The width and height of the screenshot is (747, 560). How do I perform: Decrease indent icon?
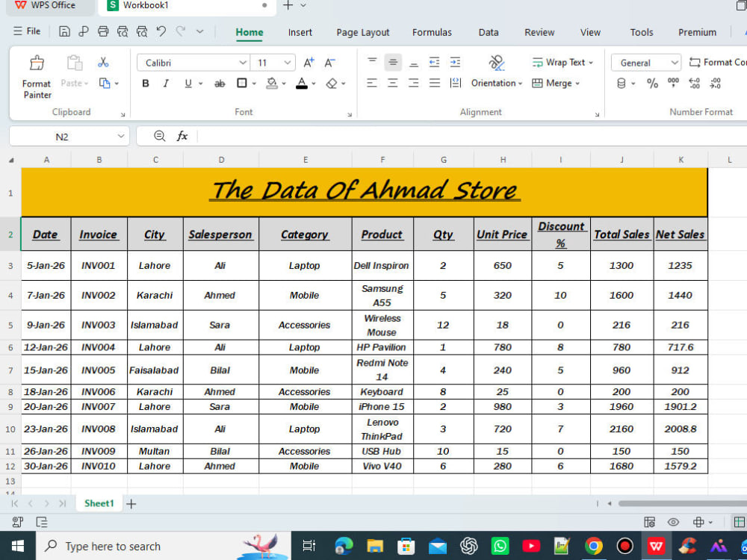(435, 62)
